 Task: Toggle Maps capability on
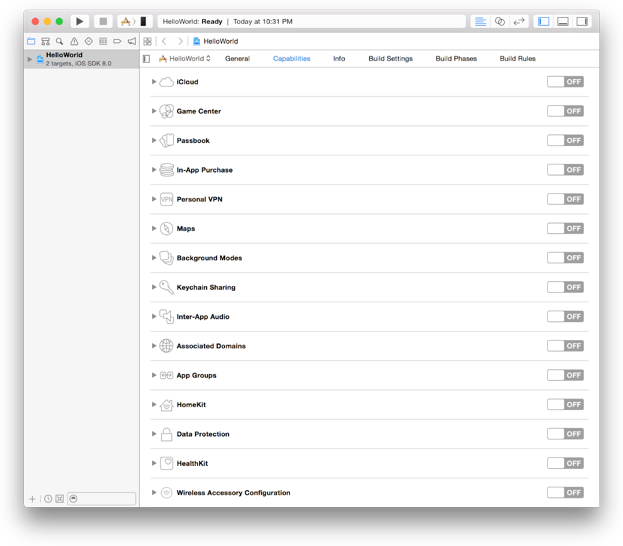coord(565,228)
